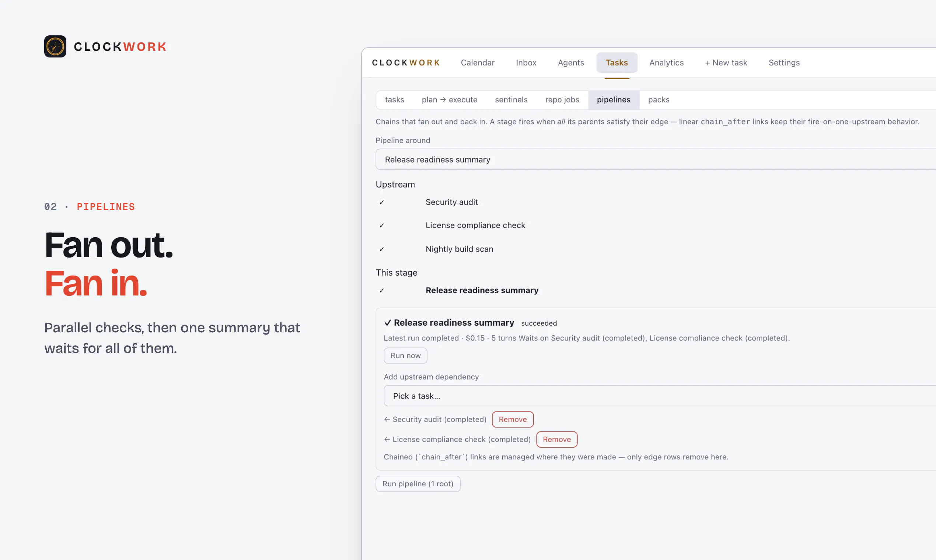Click Run pipeline (1 root) button

pyautogui.click(x=418, y=484)
